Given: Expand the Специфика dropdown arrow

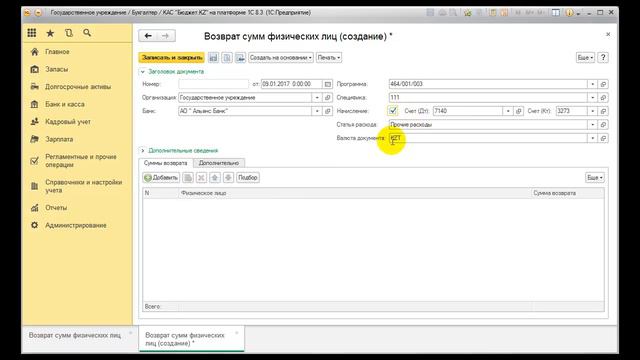Looking at the screenshot, I should (x=593, y=98).
